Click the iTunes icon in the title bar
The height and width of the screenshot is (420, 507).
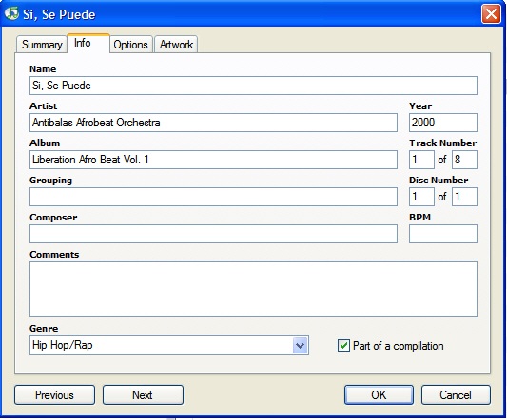pos(11,13)
